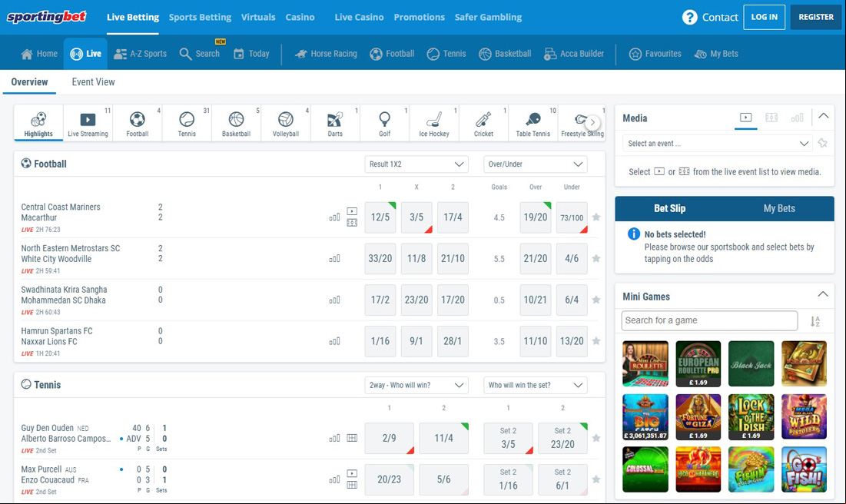Open the Over/Under market dropdown

536,164
